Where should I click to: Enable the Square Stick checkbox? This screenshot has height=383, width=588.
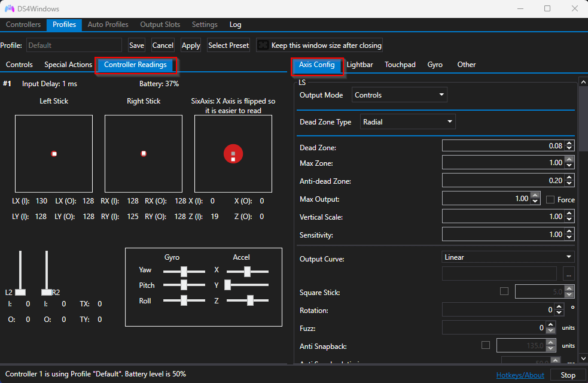coord(504,291)
